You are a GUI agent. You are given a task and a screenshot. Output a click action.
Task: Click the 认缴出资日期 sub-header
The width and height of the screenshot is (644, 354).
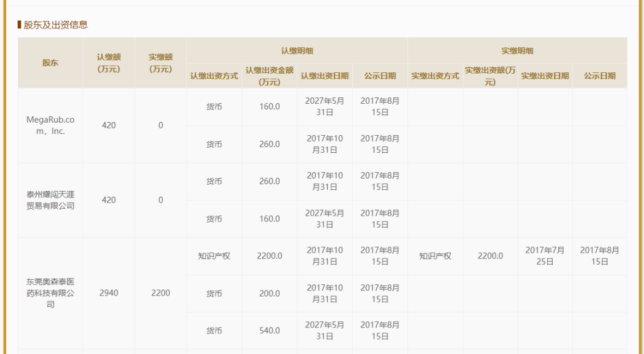click(x=325, y=75)
